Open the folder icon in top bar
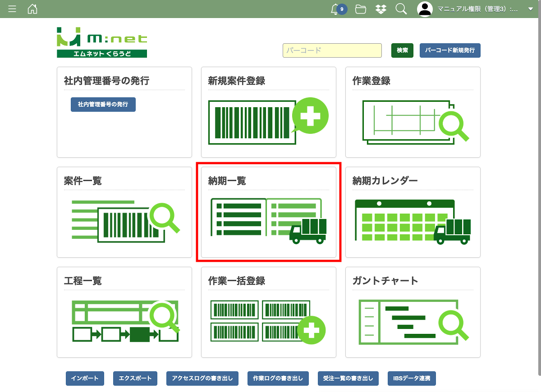This screenshot has width=541, height=392. (360, 9)
